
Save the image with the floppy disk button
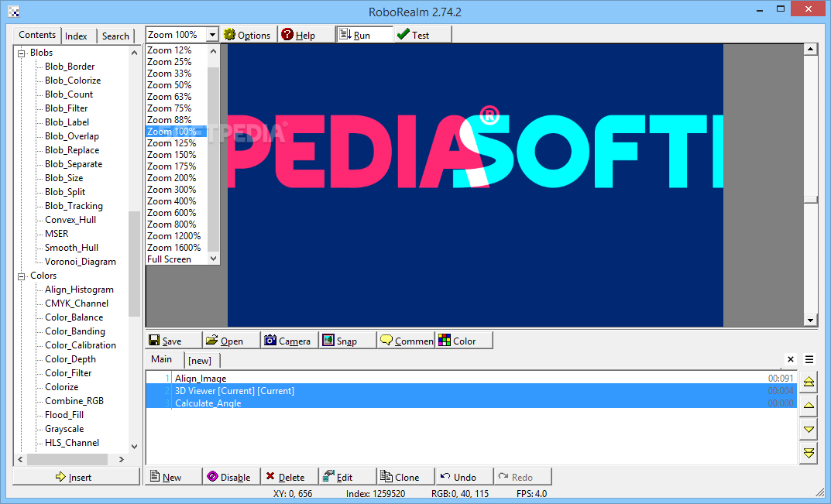(x=173, y=341)
